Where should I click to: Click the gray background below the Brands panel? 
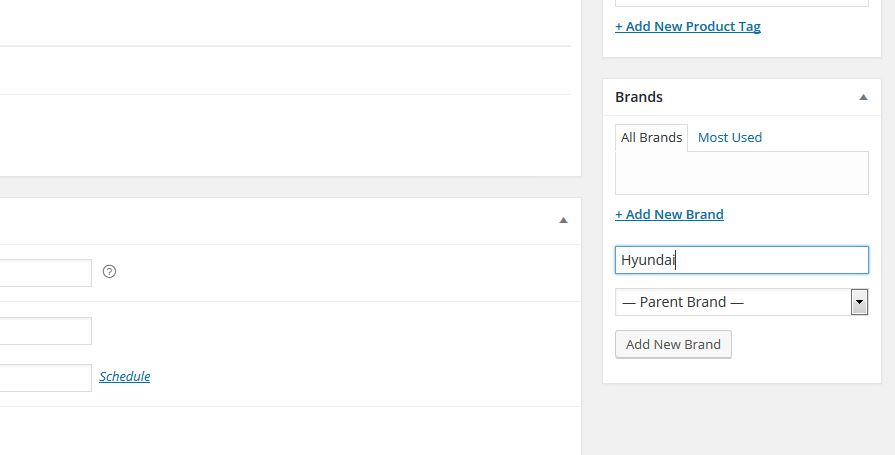pyautogui.click(x=742, y=420)
